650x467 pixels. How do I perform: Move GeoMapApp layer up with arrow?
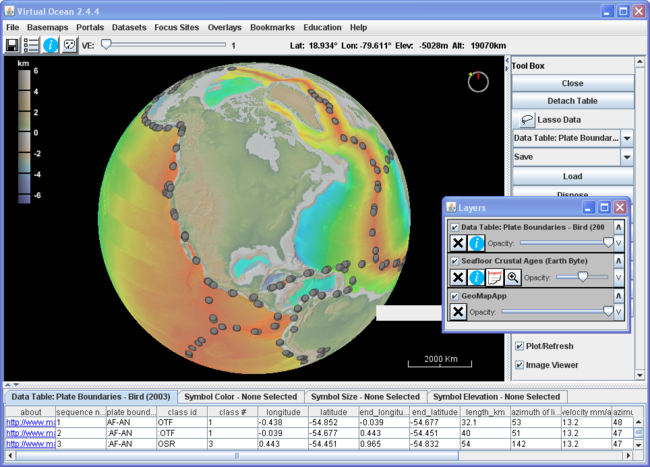click(x=619, y=297)
